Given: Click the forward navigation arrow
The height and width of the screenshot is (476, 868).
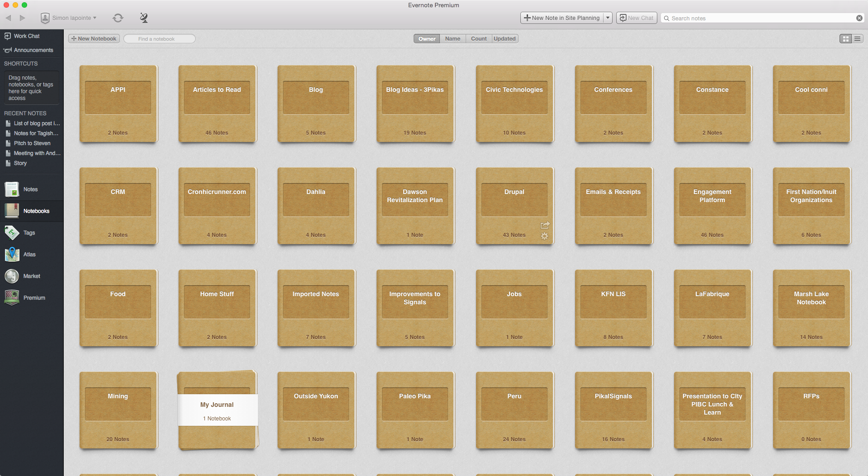Looking at the screenshot, I should tap(23, 18).
